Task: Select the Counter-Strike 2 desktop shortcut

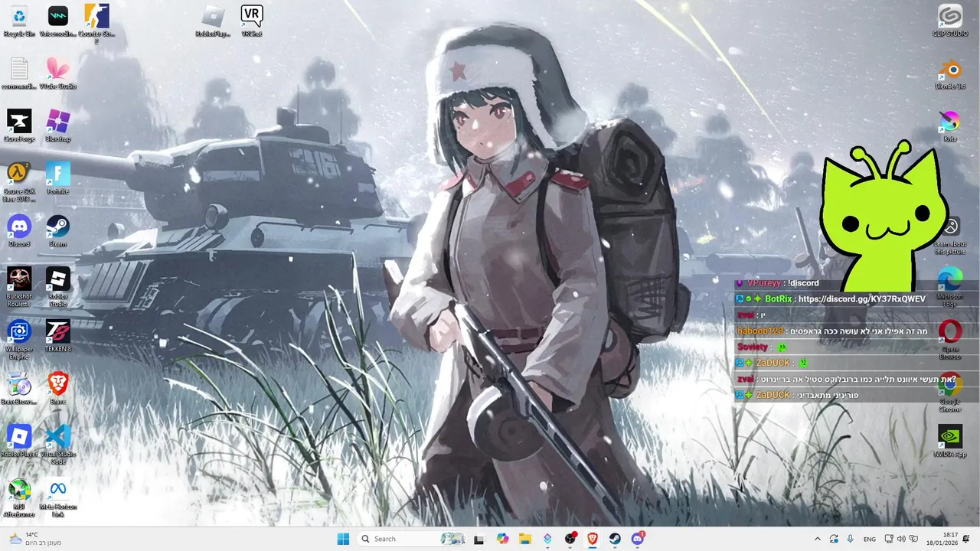Action: pos(96,24)
